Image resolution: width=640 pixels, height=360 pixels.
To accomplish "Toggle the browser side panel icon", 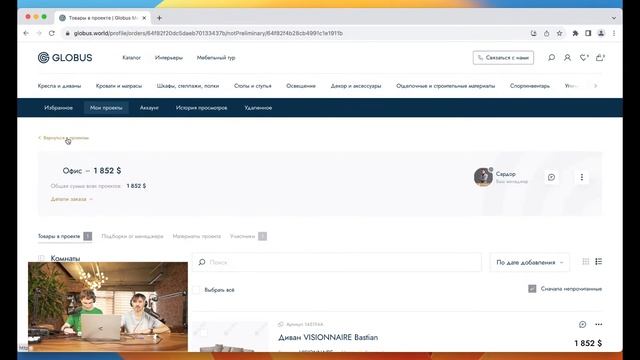I will click(588, 33).
